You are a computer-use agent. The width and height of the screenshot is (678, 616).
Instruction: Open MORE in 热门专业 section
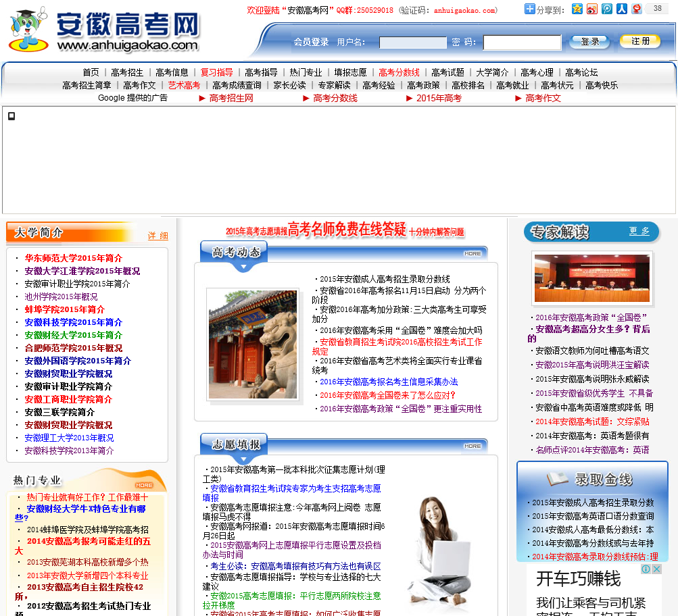(144, 486)
